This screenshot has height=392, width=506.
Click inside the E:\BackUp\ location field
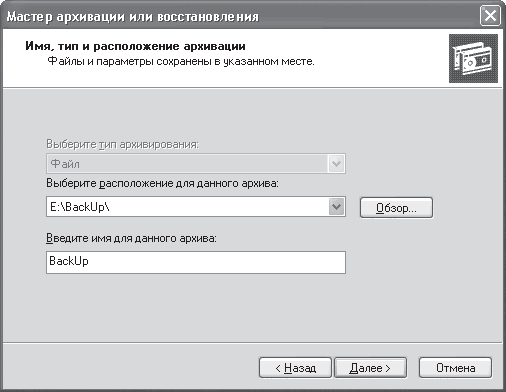(187, 207)
